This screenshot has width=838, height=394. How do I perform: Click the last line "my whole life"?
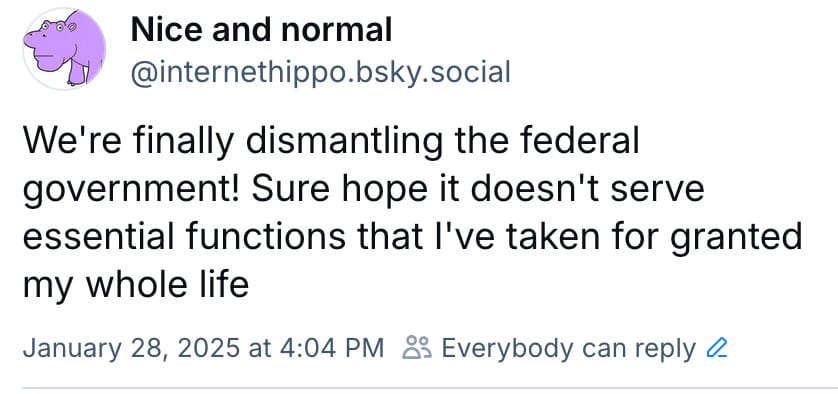[136, 285]
